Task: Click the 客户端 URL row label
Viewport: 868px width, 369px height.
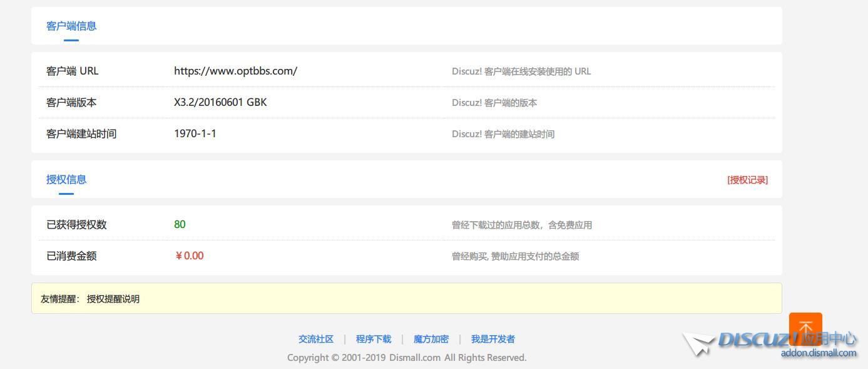Action: pyautogui.click(x=72, y=71)
